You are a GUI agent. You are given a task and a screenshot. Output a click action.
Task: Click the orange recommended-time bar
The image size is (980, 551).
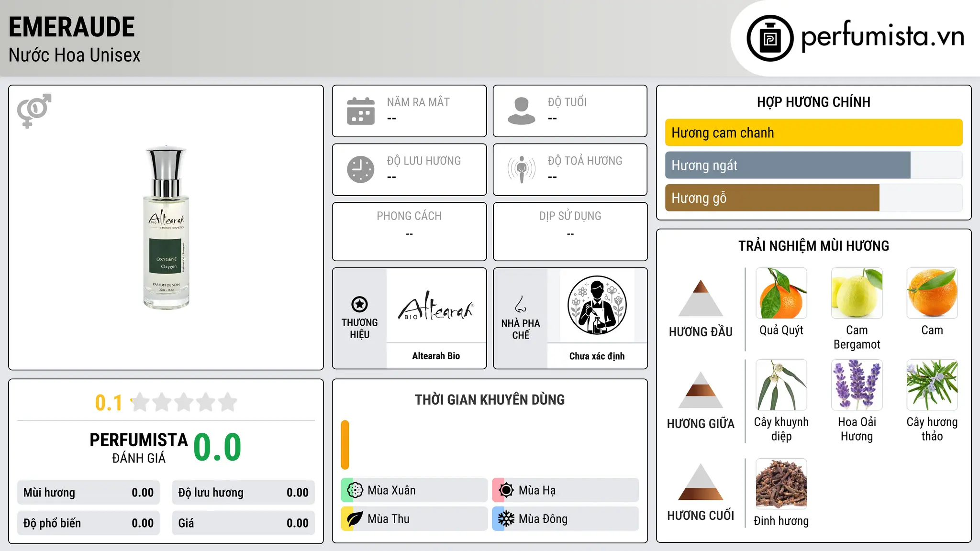point(345,445)
